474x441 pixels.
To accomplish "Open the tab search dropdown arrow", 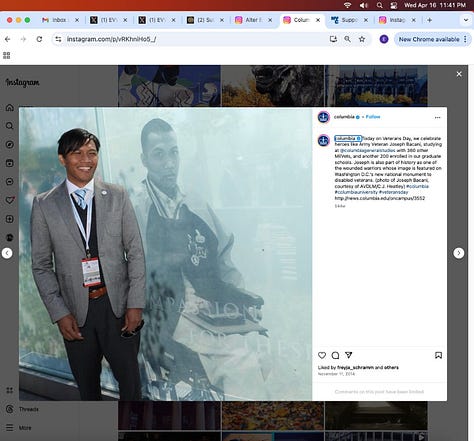I will pos(466,20).
